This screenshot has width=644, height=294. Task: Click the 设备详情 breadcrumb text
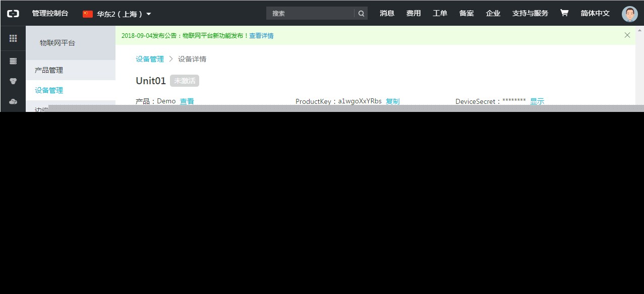[x=192, y=59]
